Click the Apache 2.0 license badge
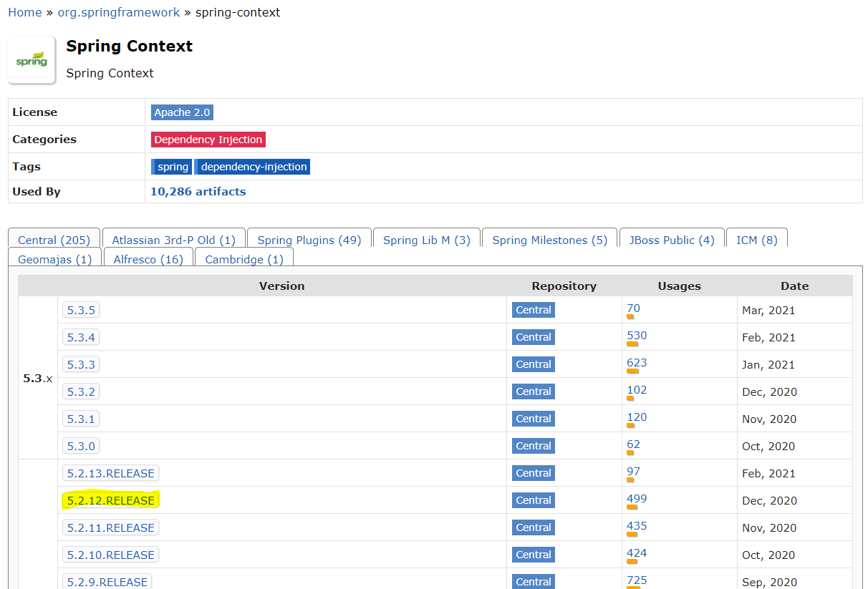868x589 pixels. pos(183,112)
